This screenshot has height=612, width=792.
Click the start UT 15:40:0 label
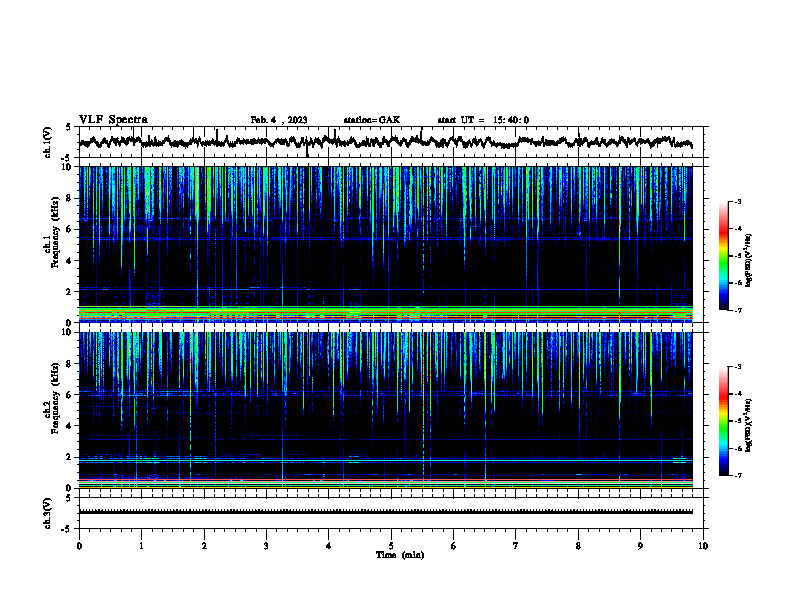pyautogui.click(x=483, y=120)
